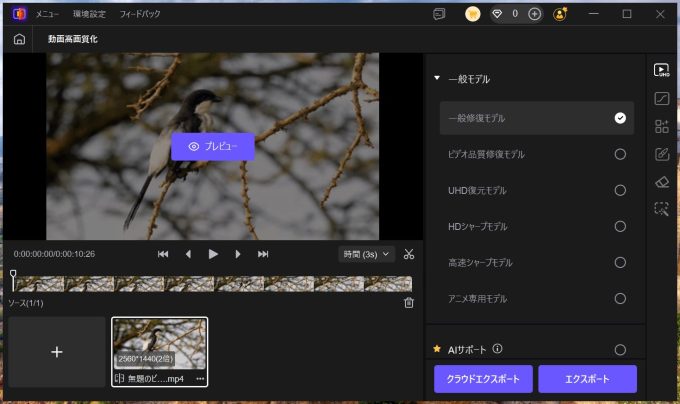680x404 pixels.
Task: Open the chat message icon in title bar
Action: pos(438,14)
